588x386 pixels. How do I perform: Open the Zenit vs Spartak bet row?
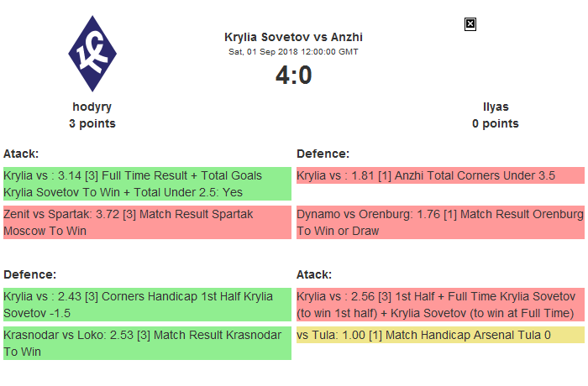(x=147, y=222)
